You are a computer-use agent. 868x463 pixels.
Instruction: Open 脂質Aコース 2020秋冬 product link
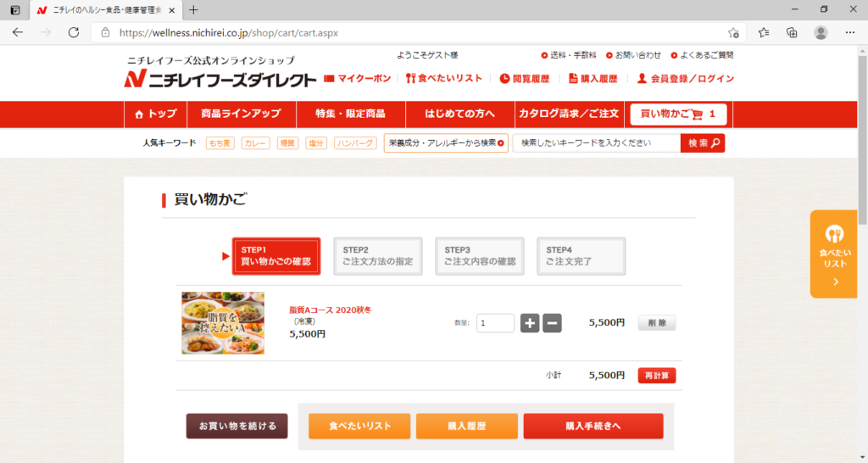331,310
